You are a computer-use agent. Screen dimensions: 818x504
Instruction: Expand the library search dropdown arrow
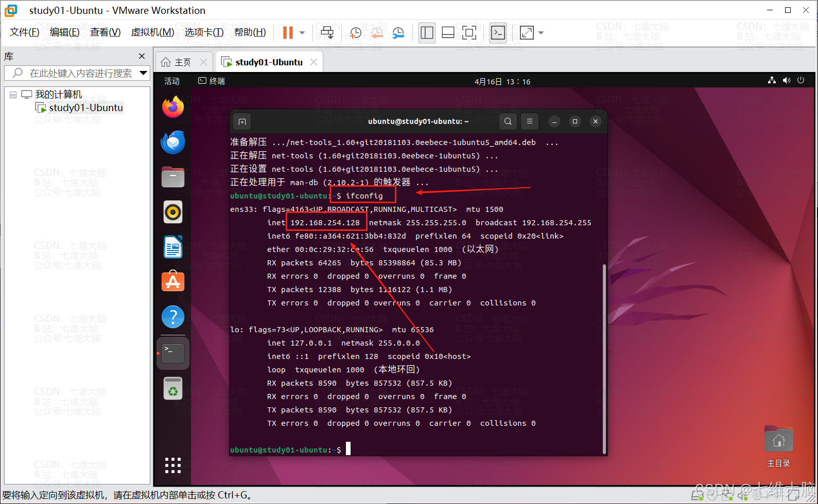coord(144,73)
